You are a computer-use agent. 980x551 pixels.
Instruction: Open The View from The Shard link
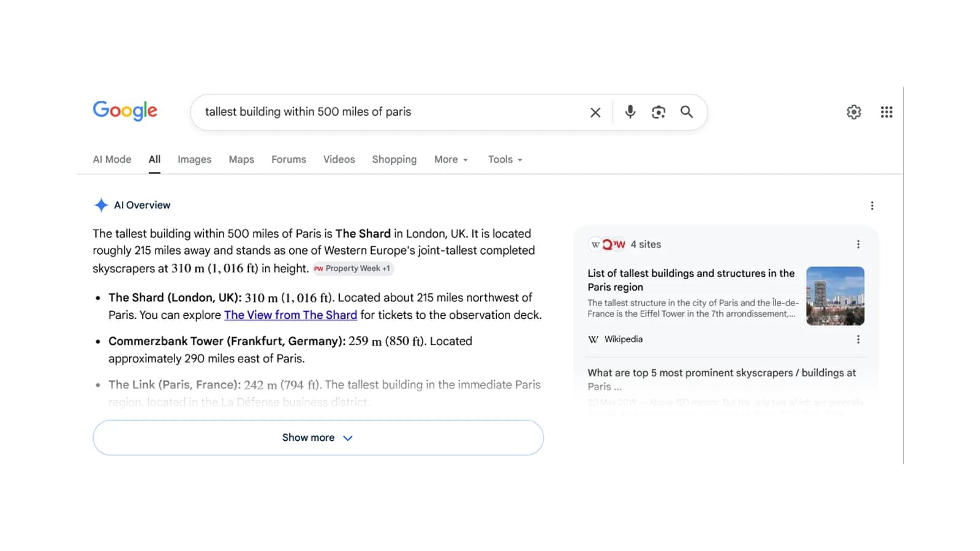[290, 315]
